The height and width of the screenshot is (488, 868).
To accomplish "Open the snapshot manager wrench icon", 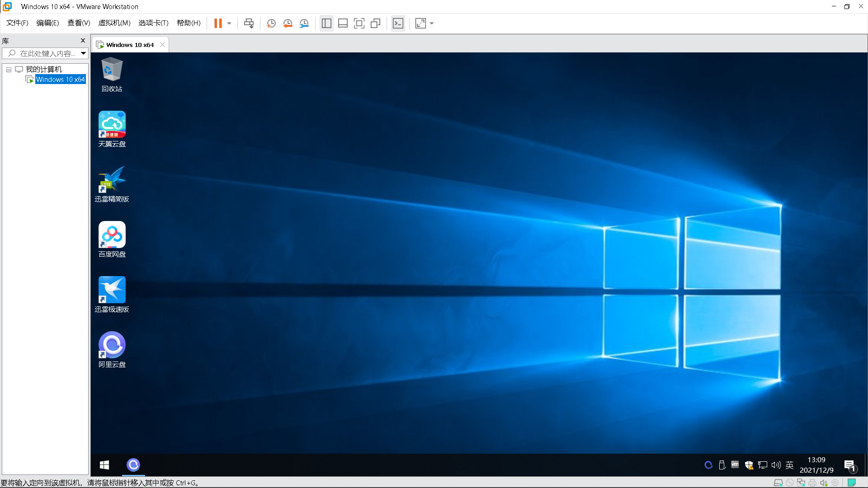I will pos(304,23).
